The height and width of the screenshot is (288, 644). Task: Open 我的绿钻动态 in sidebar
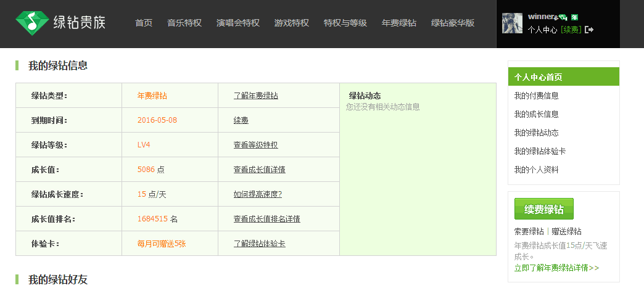click(x=537, y=133)
